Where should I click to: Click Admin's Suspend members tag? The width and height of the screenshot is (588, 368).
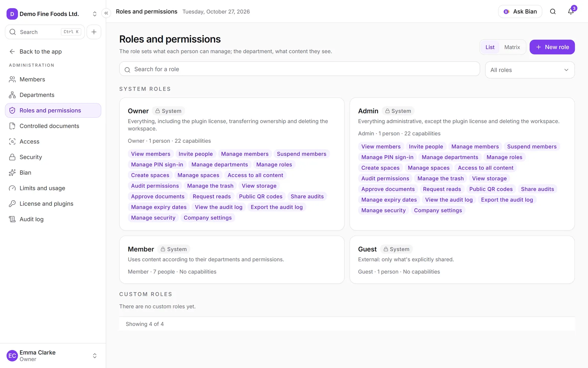(x=532, y=146)
